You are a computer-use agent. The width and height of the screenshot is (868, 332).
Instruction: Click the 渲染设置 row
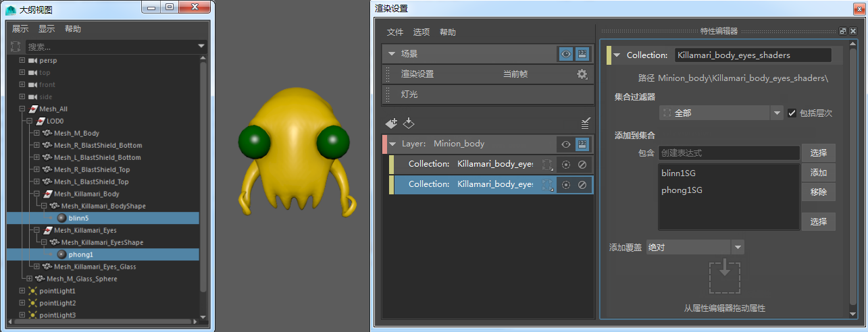488,74
